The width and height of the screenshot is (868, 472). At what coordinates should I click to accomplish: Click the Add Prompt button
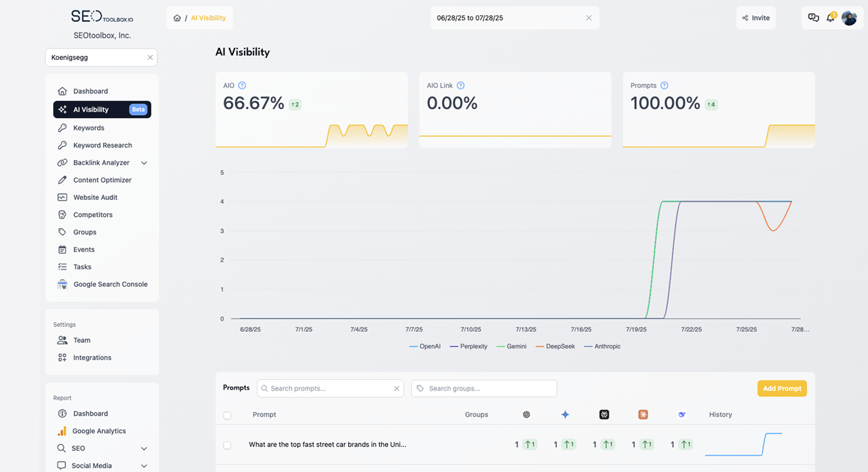tap(782, 388)
